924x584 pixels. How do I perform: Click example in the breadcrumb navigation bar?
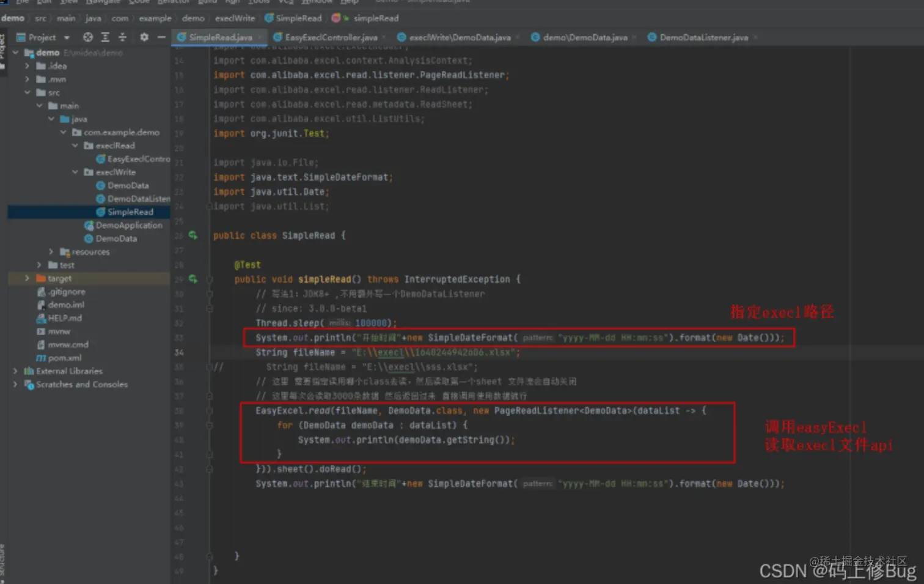pos(155,18)
